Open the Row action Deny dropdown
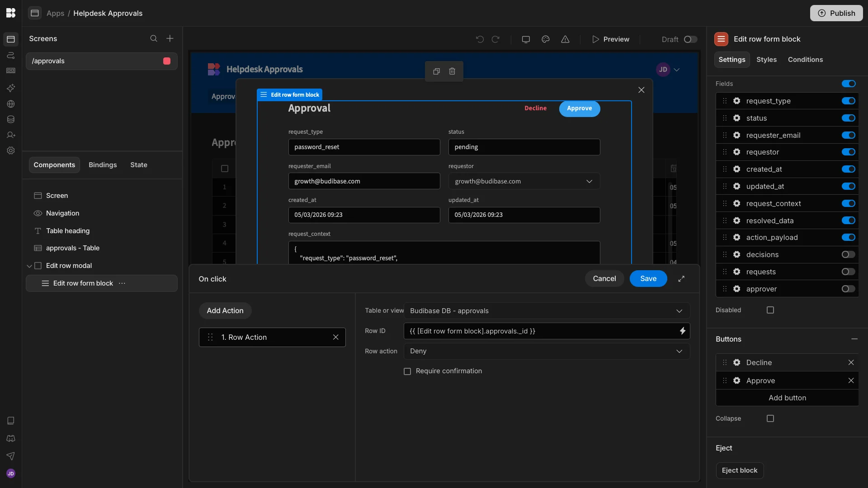868x488 pixels. pos(546,352)
